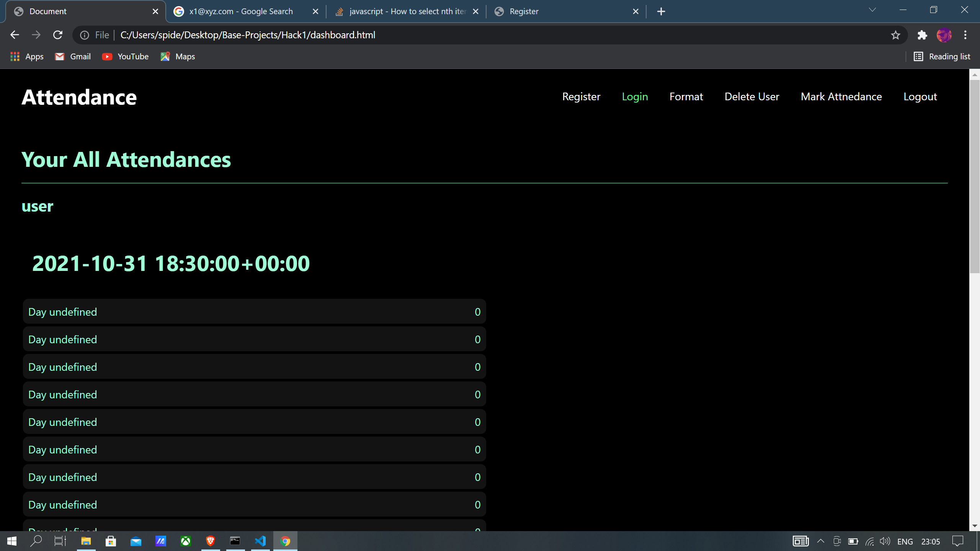Open the Windows Start menu
This screenshot has height=551, width=980.
coord(12,541)
